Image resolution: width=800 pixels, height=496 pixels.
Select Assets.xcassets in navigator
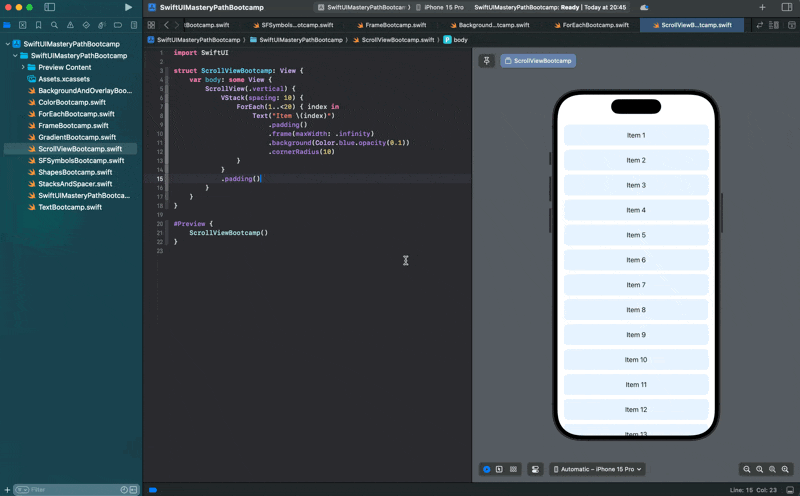(64, 79)
